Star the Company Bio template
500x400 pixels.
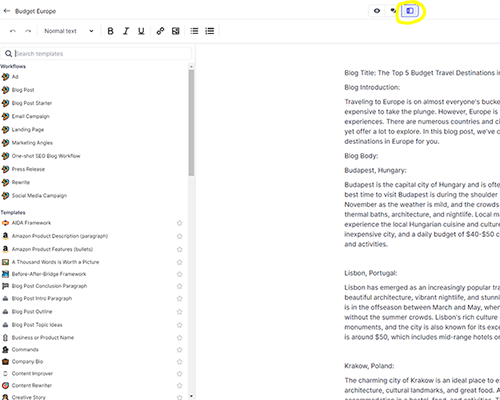(180, 361)
